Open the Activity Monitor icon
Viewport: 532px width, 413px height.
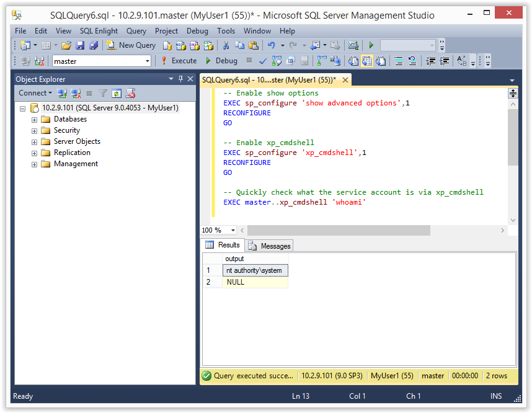(353, 45)
